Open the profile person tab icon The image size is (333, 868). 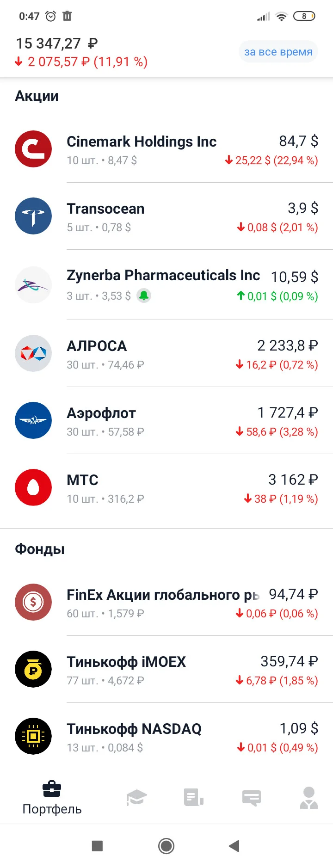click(x=309, y=797)
